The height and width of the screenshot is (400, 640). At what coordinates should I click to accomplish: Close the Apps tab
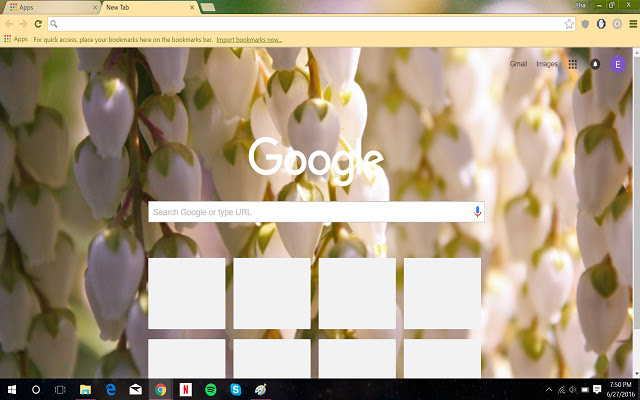(95, 7)
